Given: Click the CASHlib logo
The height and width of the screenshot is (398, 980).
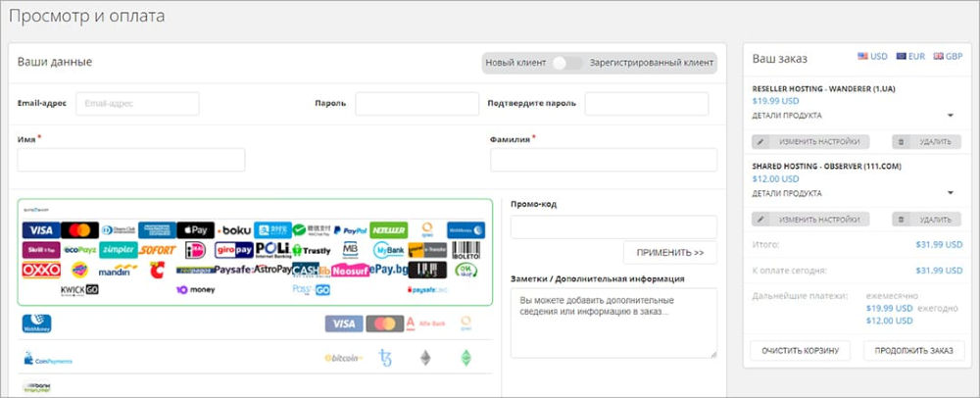Looking at the screenshot, I should [312, 270].
